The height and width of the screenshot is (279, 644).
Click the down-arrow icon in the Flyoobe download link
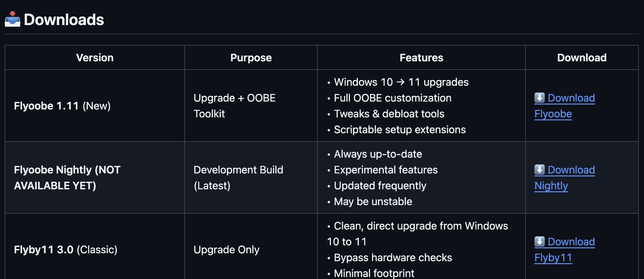[539, 98]
